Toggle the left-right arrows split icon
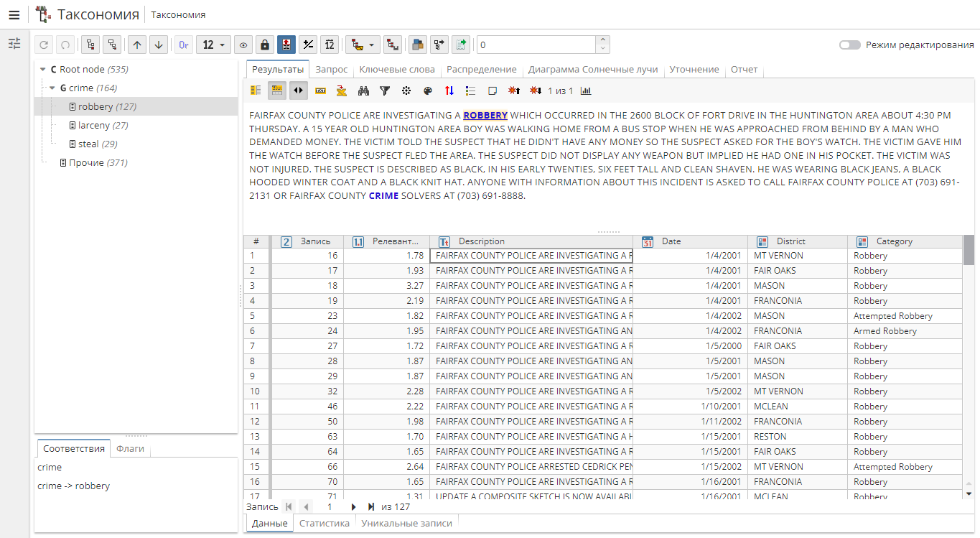 click(x=298, y=91)
